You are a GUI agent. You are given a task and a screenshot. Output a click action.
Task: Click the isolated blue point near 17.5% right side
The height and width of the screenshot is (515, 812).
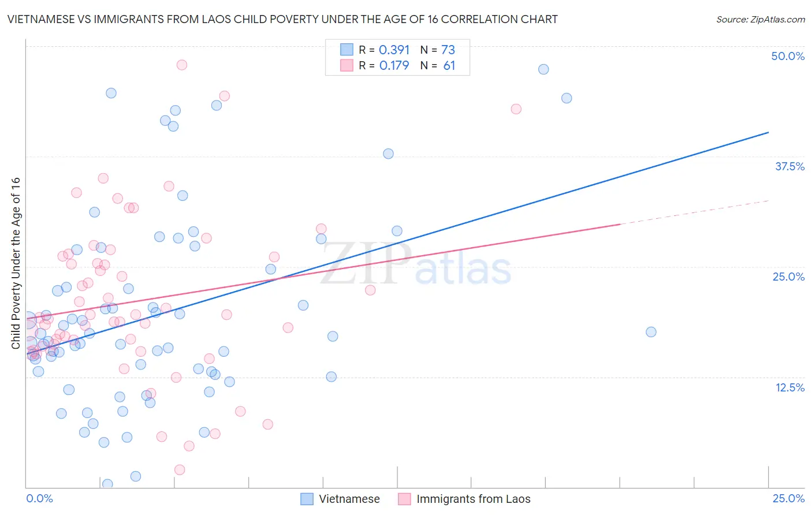coord(651,332)
